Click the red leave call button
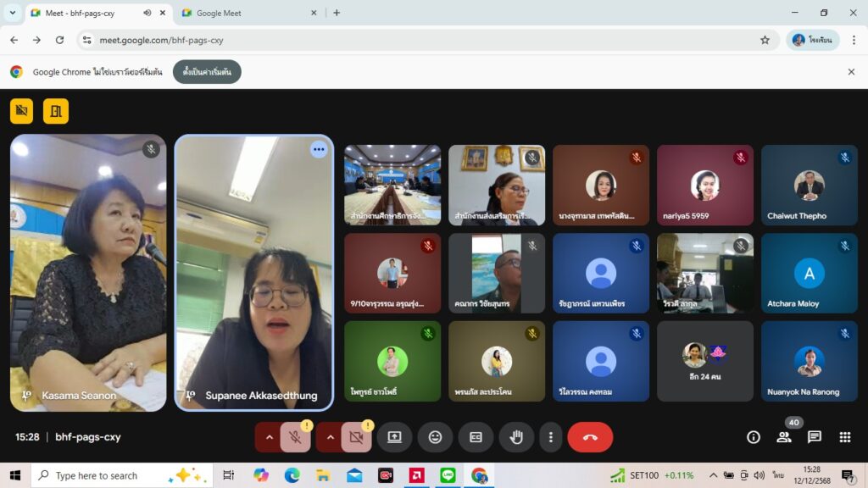 590,437
